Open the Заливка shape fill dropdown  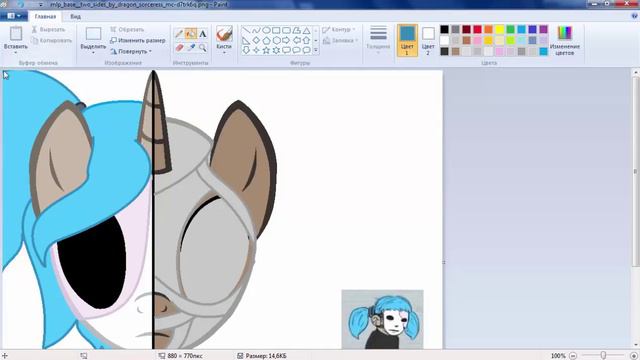340,40
